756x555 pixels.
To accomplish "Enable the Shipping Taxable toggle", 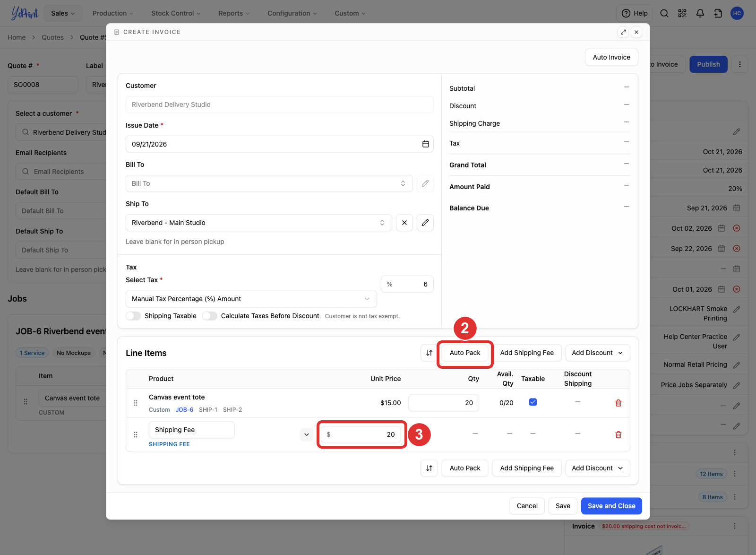I will pyautogui.click(x=133, y=316).
